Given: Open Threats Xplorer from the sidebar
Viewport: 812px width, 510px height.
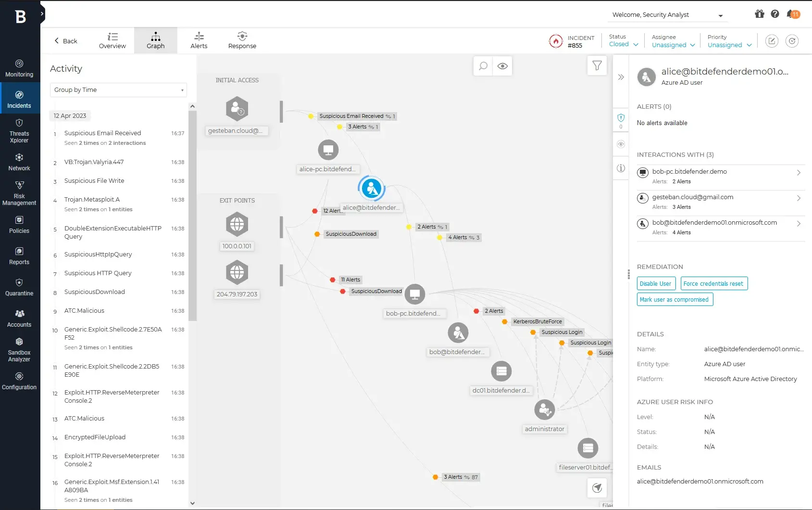Looking at the screenshot, I should 19,130.
